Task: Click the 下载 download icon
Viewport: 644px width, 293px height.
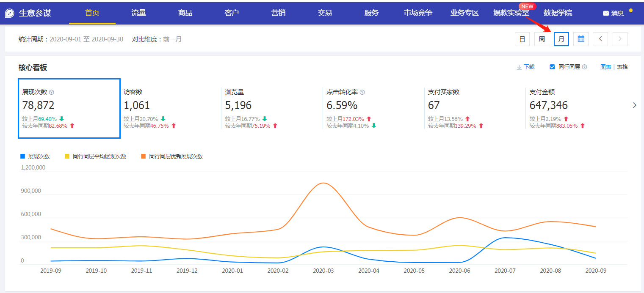Action: pos(519,67)
